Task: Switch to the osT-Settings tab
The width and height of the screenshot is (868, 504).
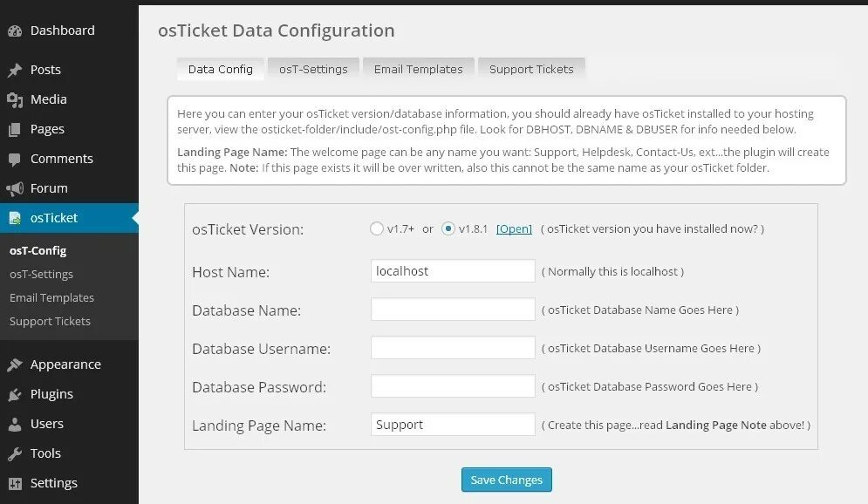Action: tap(313, 69)
